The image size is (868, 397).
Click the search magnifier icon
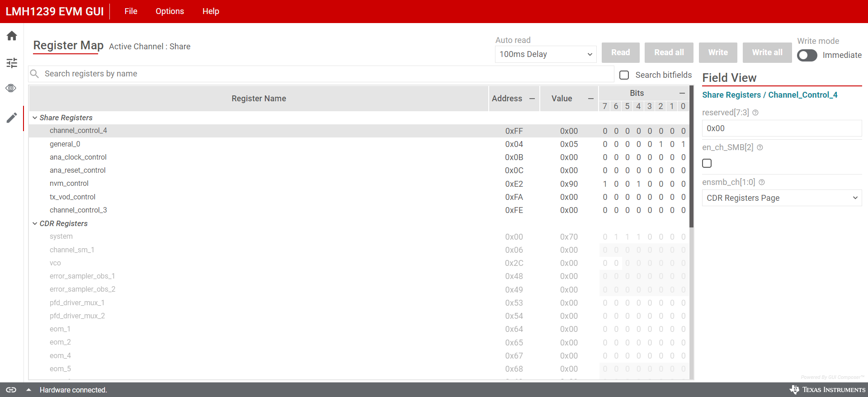tap(34, 74)
